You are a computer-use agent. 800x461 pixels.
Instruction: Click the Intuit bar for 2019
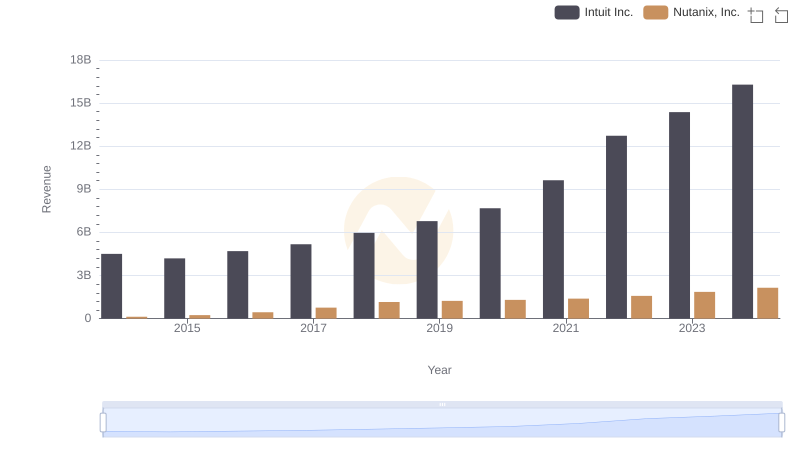pos(427,270)
